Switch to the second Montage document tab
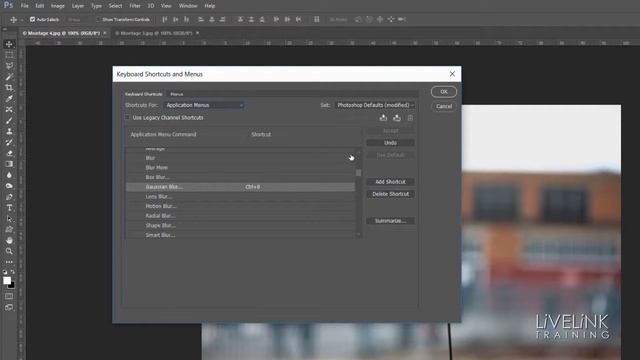The height and width of the screenshot is (360, 640). (153, 33)
